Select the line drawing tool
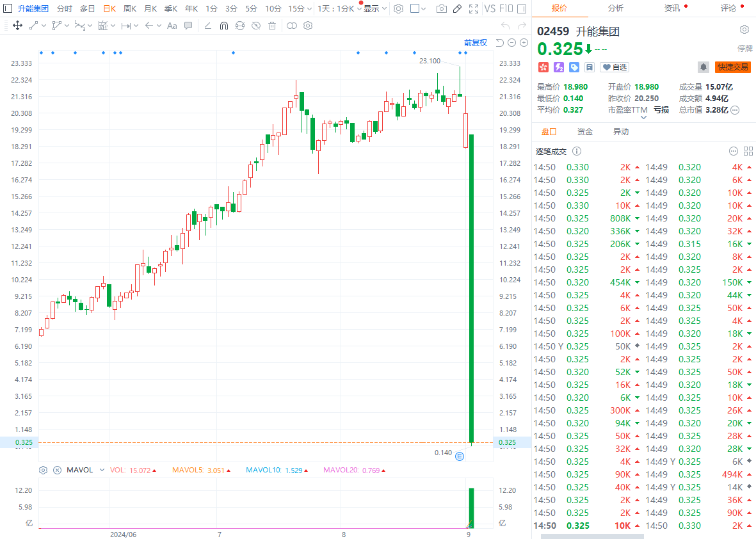The height and width of the screenshot is (539, 756). [33, 26]
